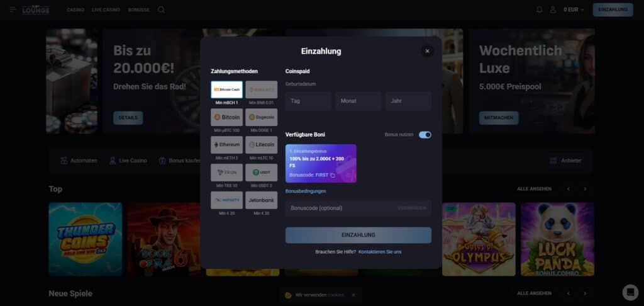Show next Top games arrow
The height and width of the screenshot is (306, 644).
585,189
